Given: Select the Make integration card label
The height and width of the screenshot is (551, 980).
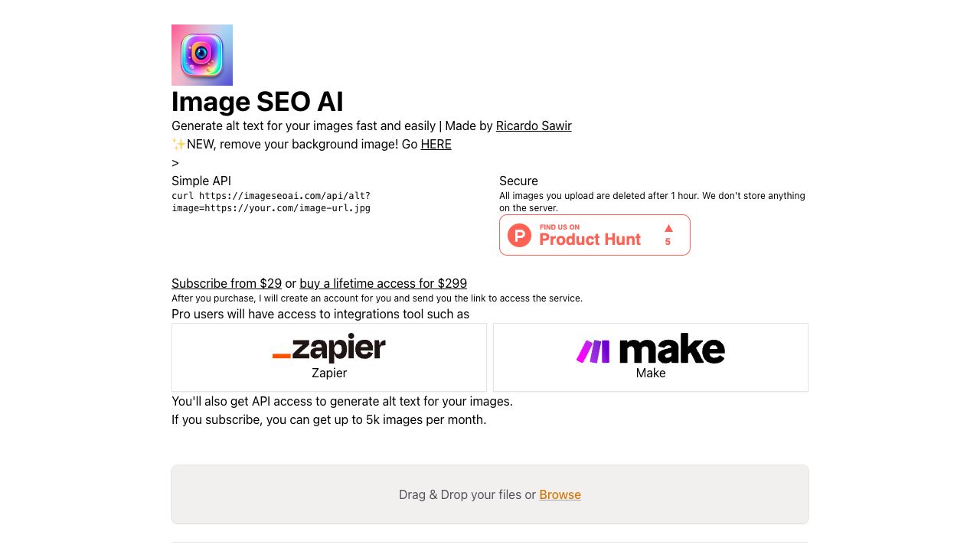Looking at the screenshot, I should pyautogui.click(x=651, y=373).
